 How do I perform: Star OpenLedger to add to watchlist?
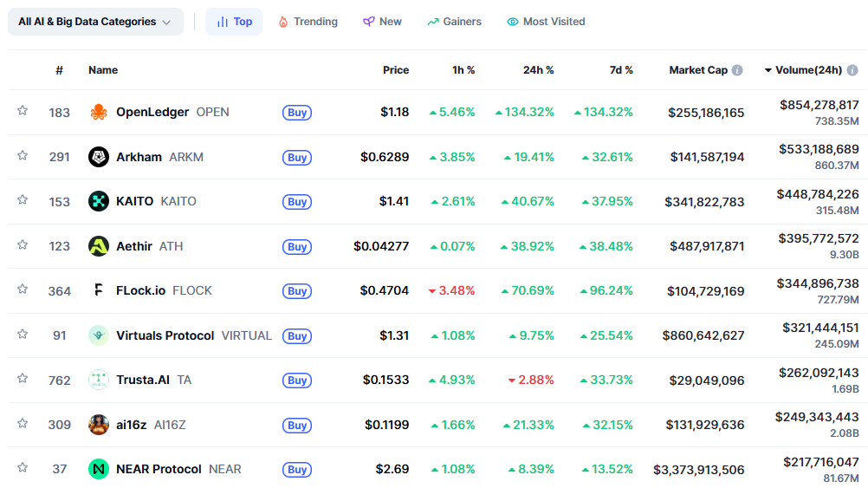[23, 110]
